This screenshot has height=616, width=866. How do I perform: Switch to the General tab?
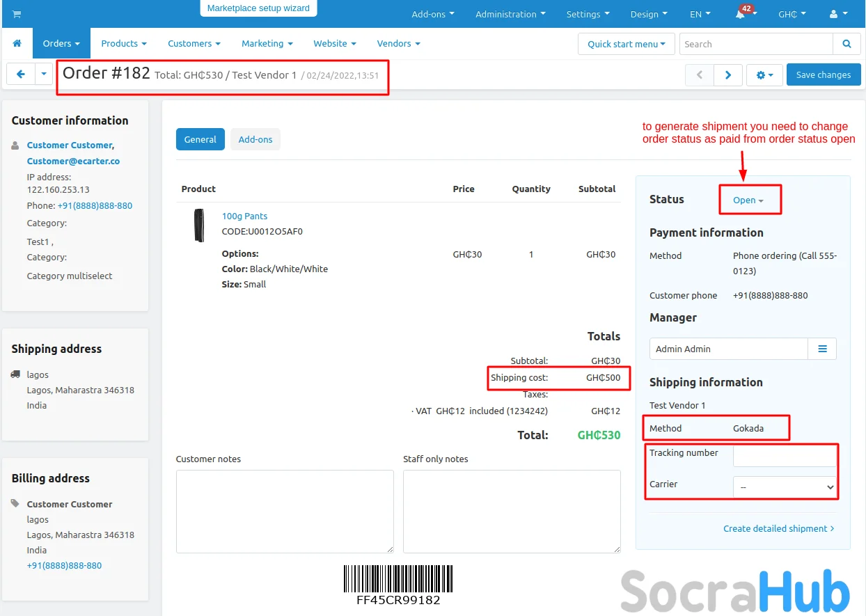(x=200, y=139)
